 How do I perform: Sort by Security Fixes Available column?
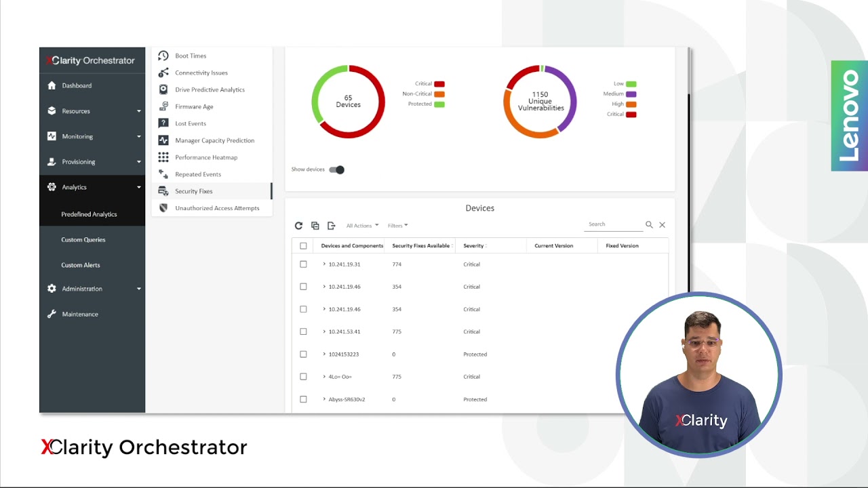[422, 246]
